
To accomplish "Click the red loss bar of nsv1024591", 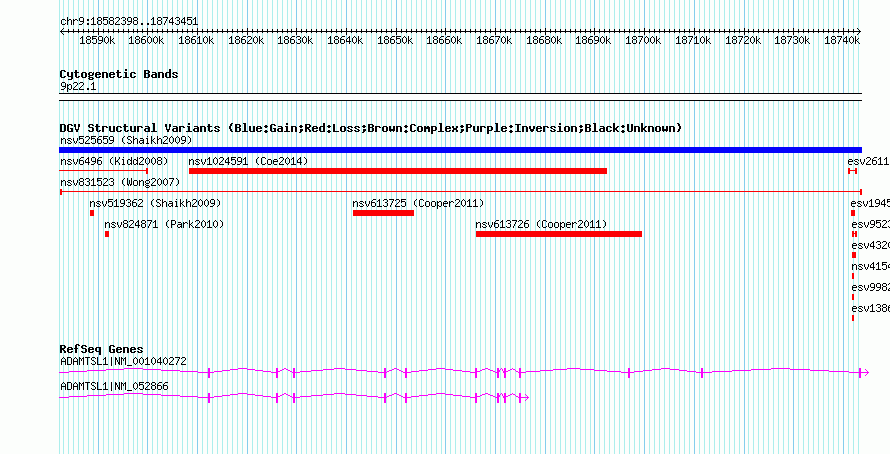I will coord(398,171).
